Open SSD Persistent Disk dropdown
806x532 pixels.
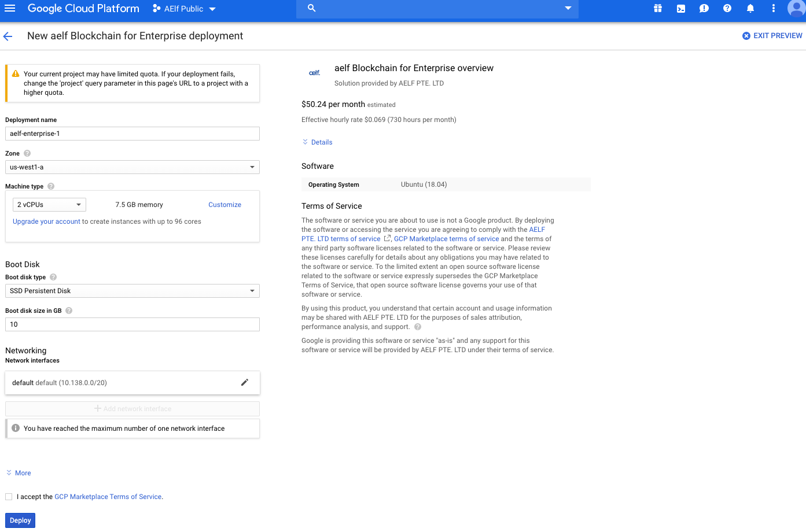(x=133, y=291)
